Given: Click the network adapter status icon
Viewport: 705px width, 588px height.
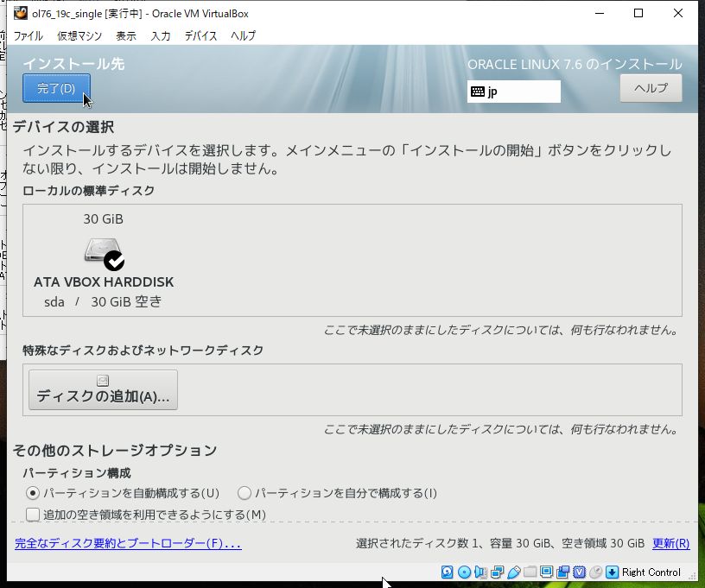Looking at the screenshot, I should pos(497,572).
